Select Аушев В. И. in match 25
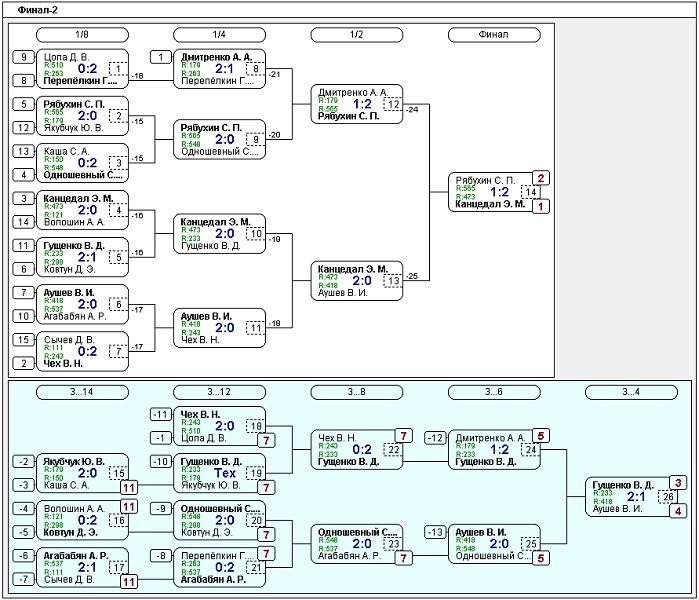Image resolution: width=699 pixels, height=600 pixels. 481,532
